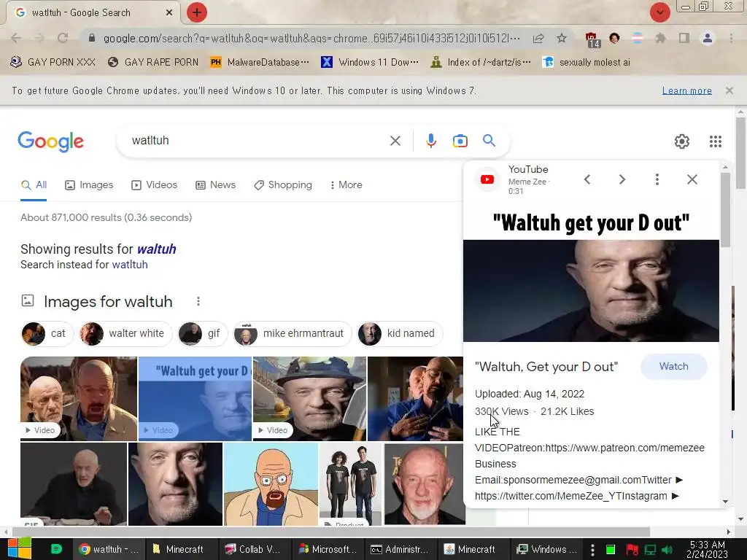Expand the More search filters menu
Screen dimensions: 747x560
[x=346, y=184]
